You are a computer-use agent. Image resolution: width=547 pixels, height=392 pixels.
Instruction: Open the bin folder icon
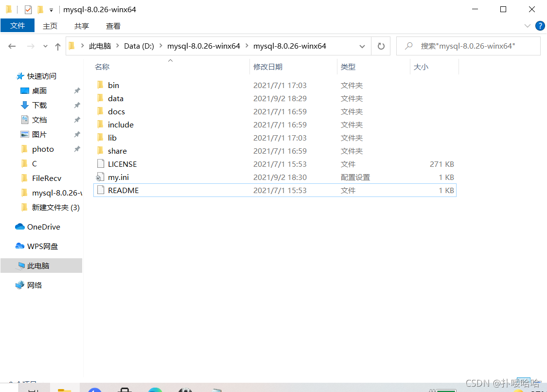coord(101,85)
